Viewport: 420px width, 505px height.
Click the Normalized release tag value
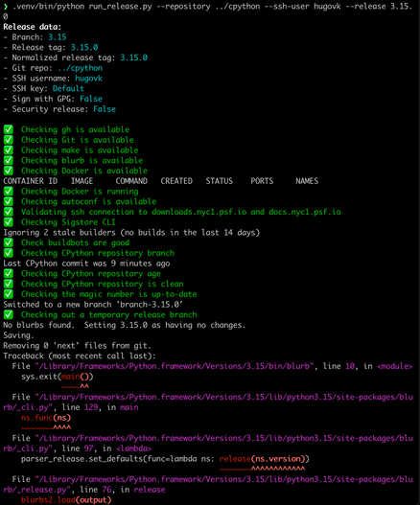point(134,57)
